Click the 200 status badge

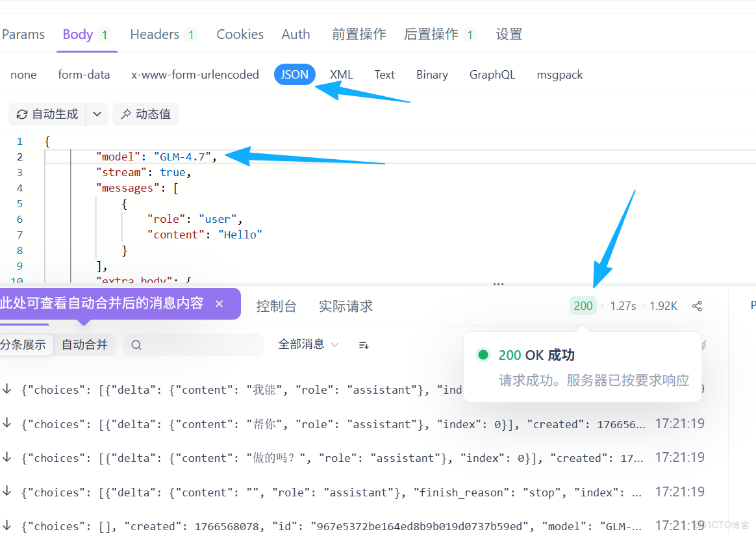coord(583,305)
